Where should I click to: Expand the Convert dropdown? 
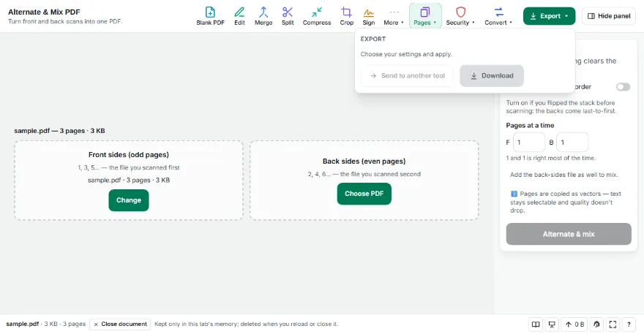click(x=498, y=16)
